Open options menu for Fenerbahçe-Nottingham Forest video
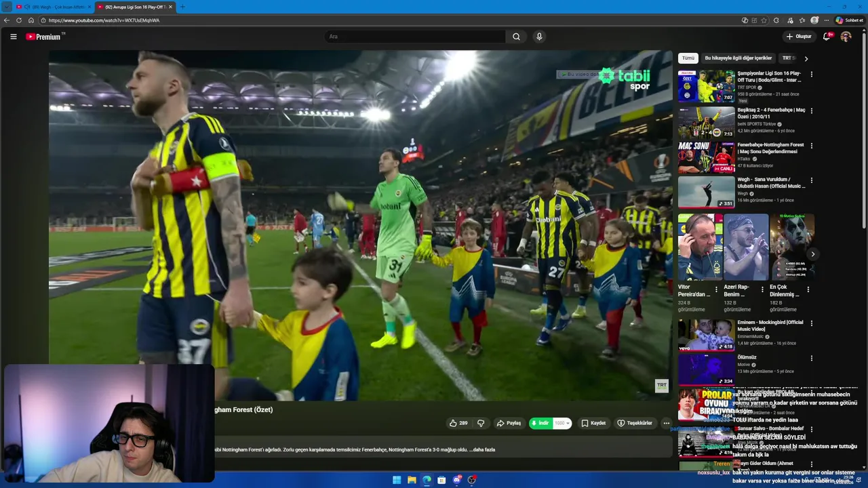 (x=812, y=146)
